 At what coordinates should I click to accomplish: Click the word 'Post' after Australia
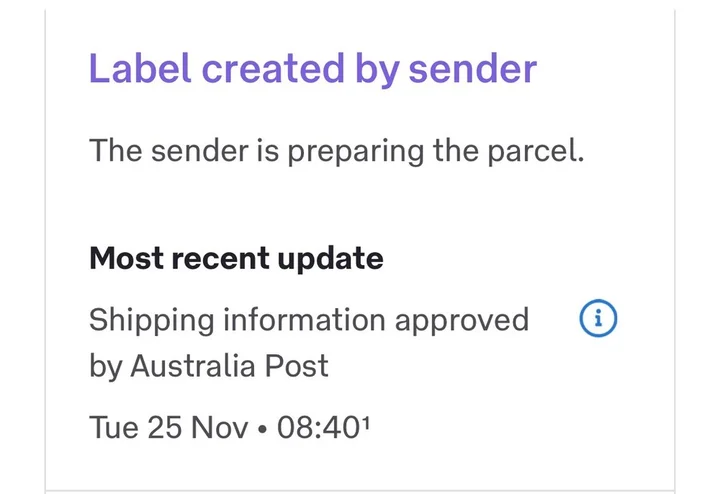pos(297,366)
